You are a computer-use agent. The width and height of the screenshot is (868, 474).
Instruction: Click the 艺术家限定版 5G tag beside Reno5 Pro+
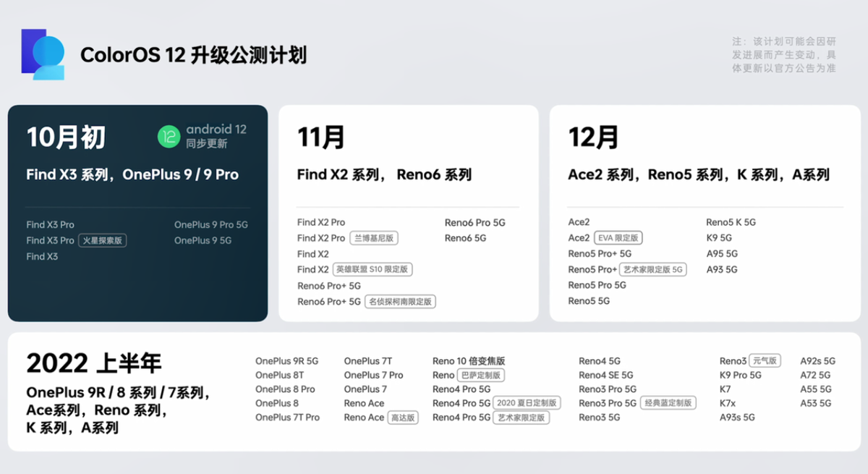tap(652, 269)
